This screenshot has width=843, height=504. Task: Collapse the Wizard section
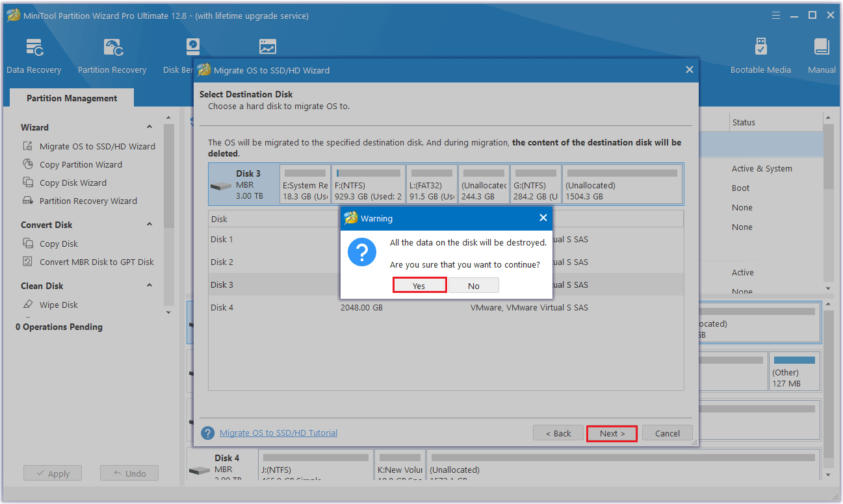[149, 127]
